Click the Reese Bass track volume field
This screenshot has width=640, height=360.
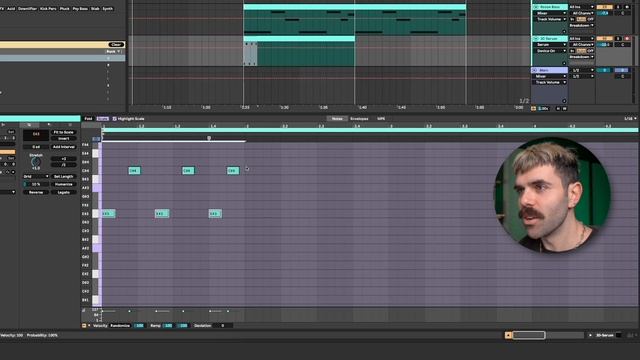coord(604,13)
